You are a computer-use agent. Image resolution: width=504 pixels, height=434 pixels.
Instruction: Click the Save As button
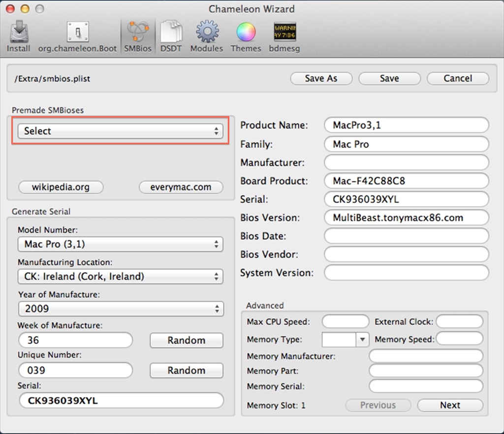pyautogui.click(x=321, y=78)
